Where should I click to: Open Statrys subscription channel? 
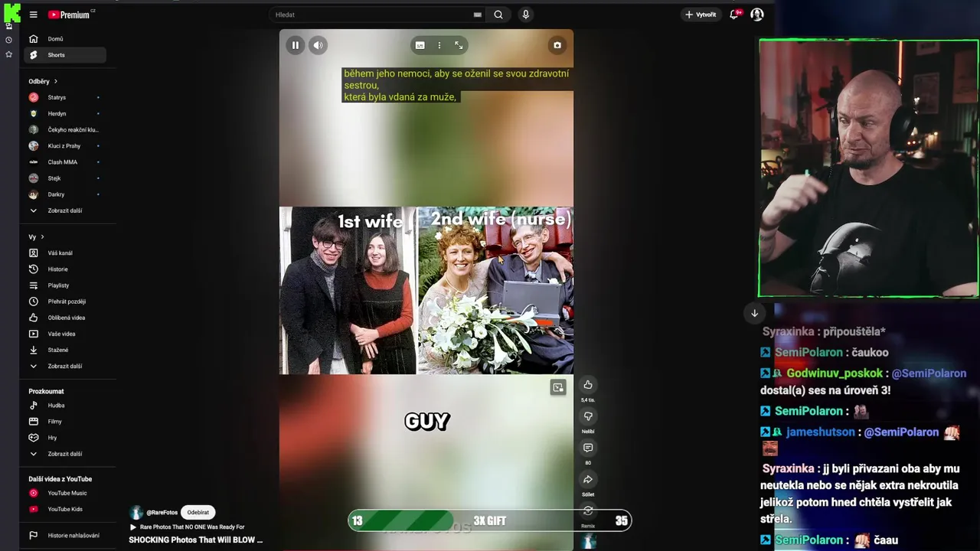[67, 97]
